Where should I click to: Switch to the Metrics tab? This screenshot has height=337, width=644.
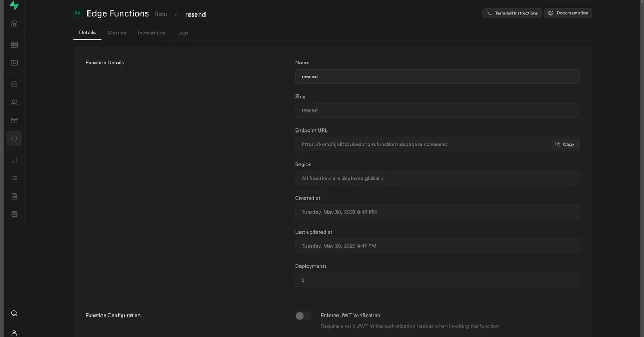(x=116, y=32)
